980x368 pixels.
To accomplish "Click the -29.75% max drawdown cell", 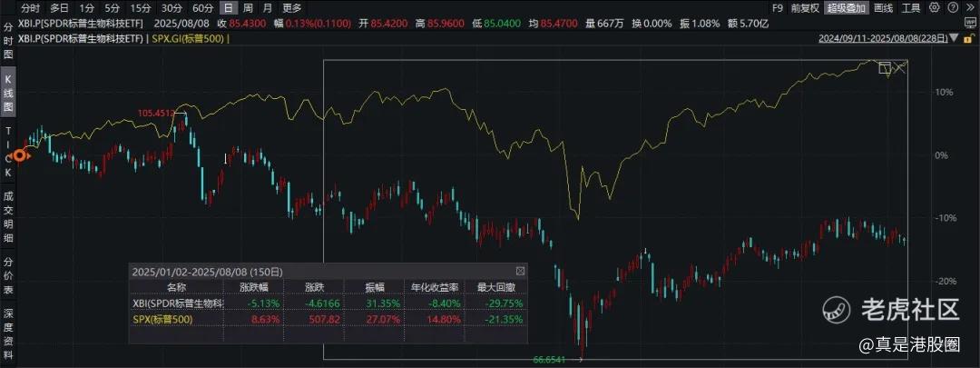I will click(x=505, y=303).
